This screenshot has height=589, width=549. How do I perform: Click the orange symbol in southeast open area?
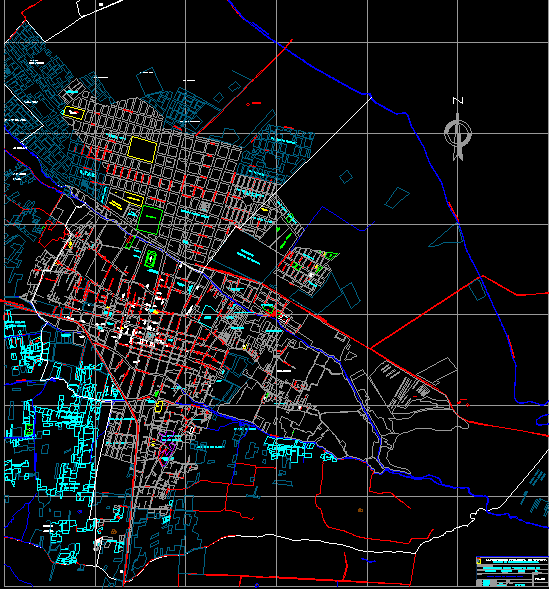click(360, 510)
